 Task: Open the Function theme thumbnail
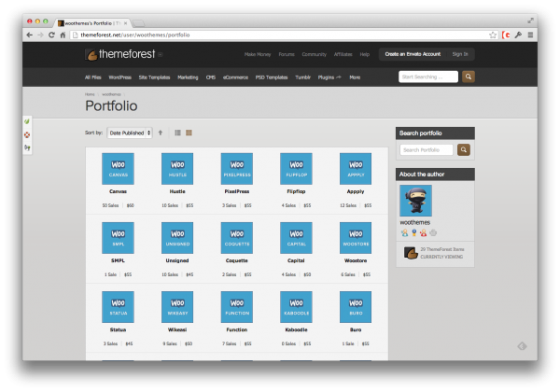pyautogui.click(x=237, y=307)
